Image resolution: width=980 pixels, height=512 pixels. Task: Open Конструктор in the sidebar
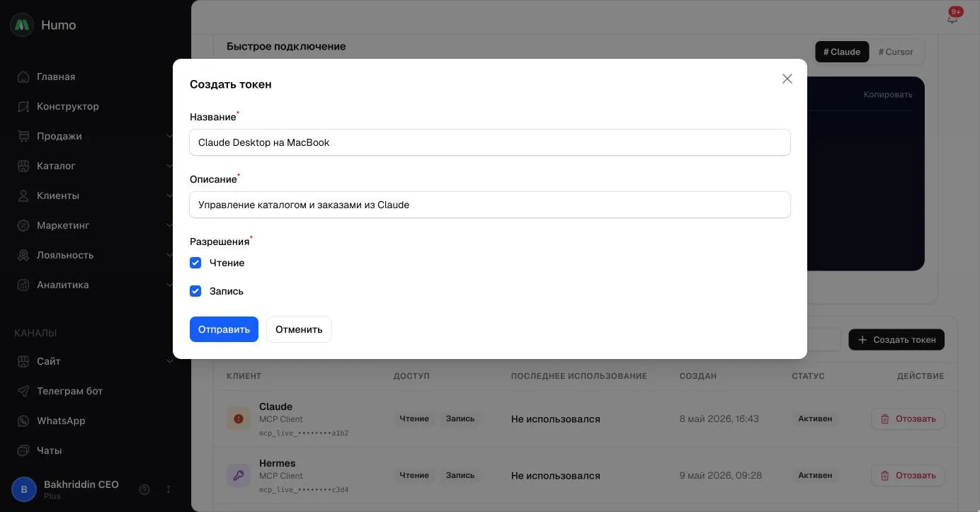coord(68,106)
